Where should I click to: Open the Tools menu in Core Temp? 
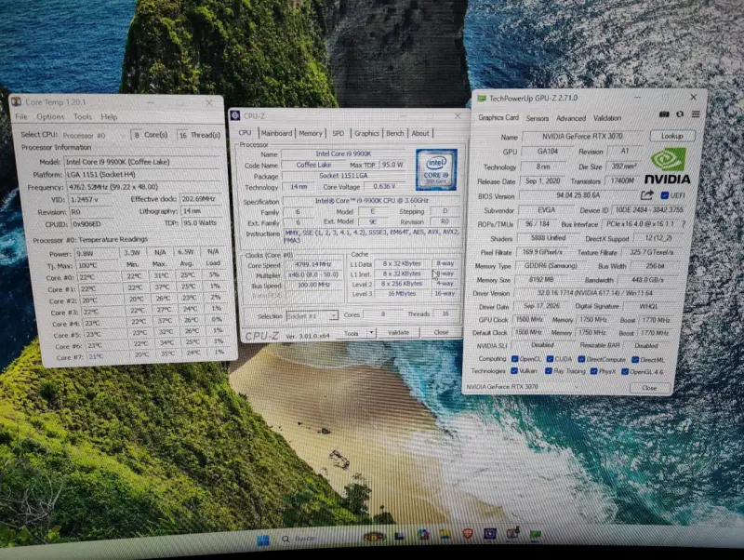tap(83, 116)
